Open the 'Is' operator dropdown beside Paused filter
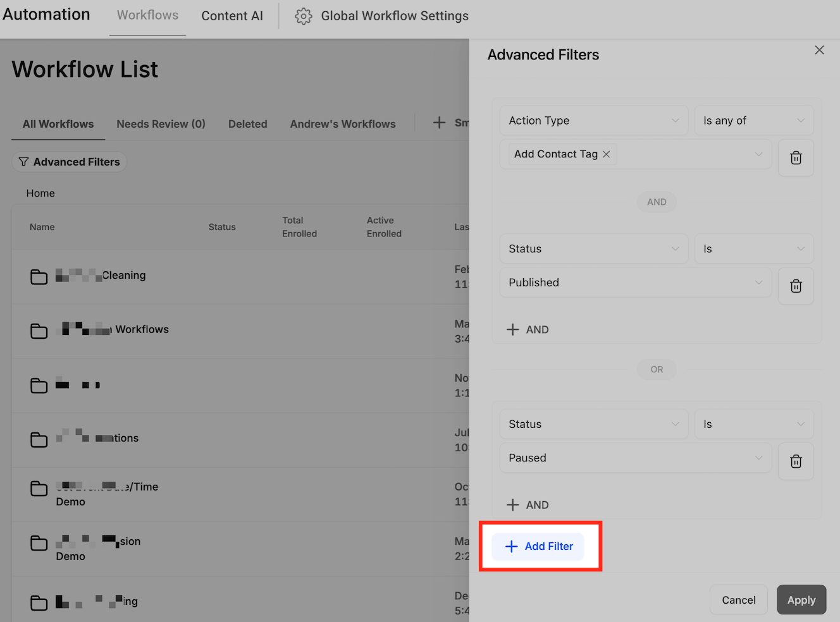Viewport: 840px width, 622px height. pyautogui.click(x=754, y=424)
